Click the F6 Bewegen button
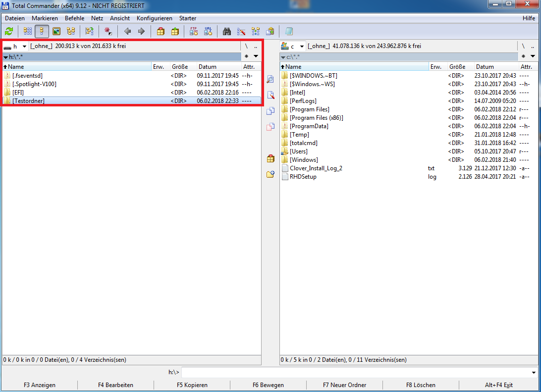The image size is (541, 392). tap(268, 385)
